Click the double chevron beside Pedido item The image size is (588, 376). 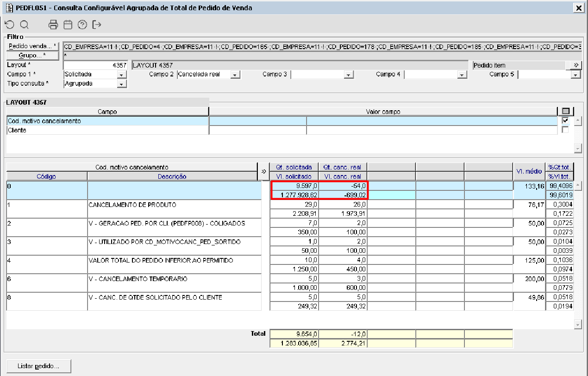pyautogui.click(x=576, y=65)
